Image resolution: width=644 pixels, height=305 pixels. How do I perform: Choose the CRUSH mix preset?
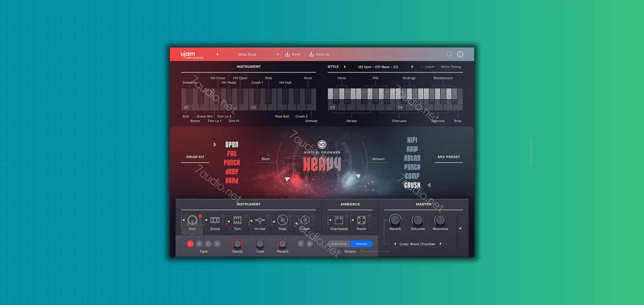[x=412, y=185]
